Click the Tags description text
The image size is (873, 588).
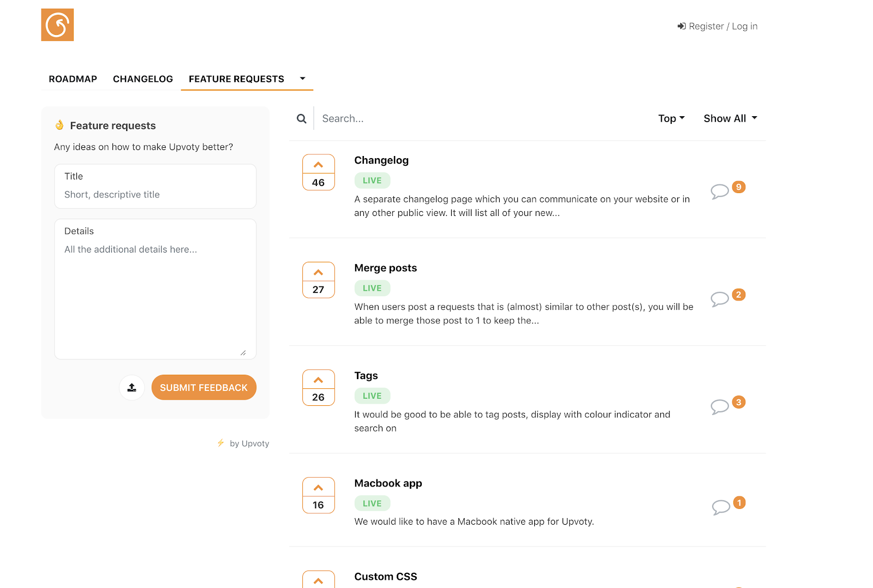512,421
